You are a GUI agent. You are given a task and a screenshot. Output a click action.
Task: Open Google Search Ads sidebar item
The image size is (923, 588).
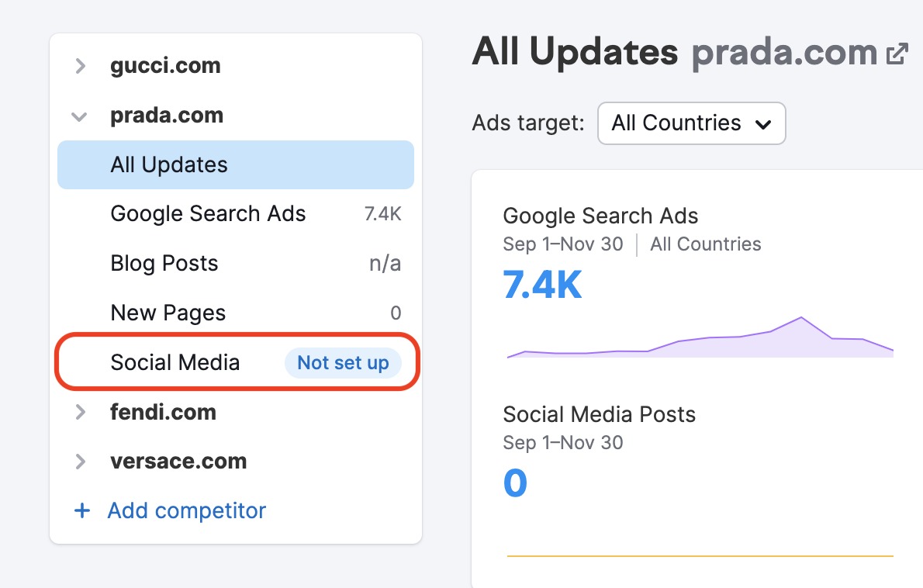(236, 213)
